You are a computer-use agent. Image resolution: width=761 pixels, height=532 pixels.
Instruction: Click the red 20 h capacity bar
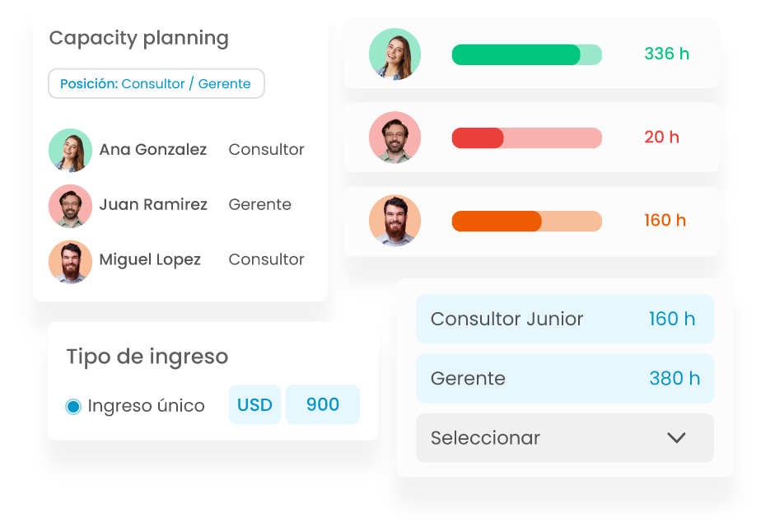click(x=526, y=138)
